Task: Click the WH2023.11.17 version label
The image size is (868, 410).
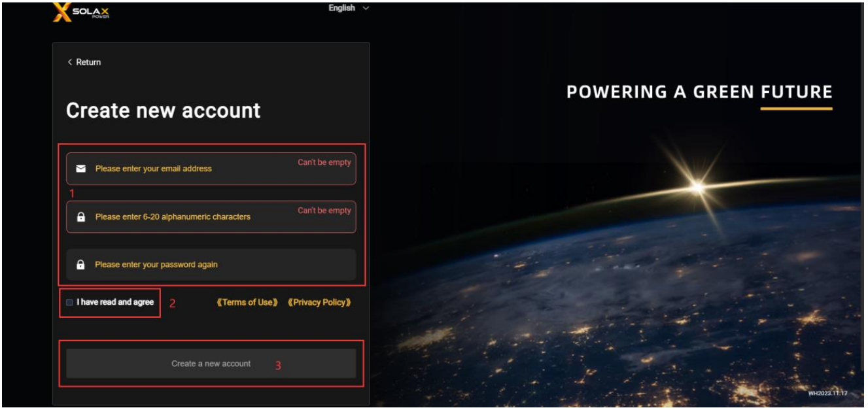Action: (827, 393)
